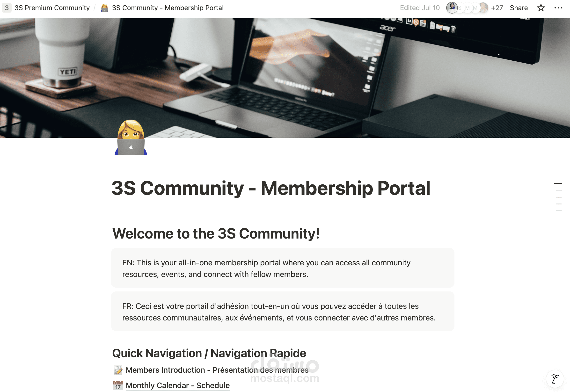Click the notepad icon beside Members Introduction

[118, 370]
